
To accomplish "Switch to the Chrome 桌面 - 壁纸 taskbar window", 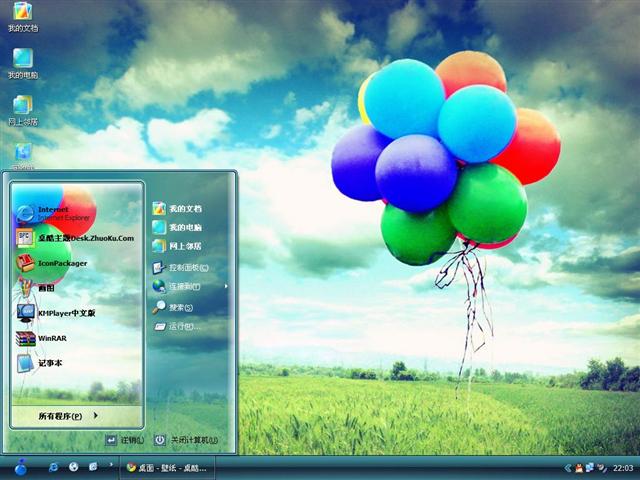I will [x=167, y=468].
